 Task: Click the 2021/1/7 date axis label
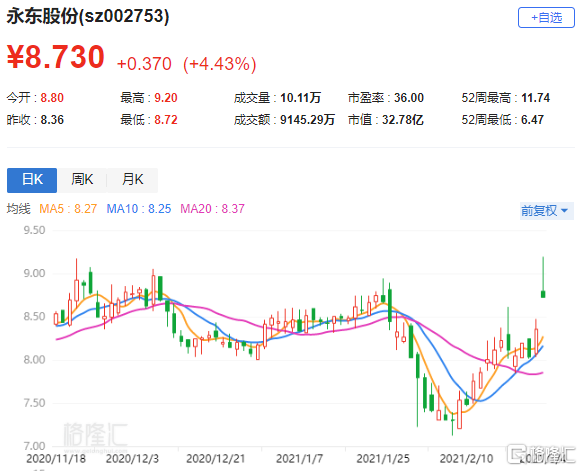pos(300,459)
